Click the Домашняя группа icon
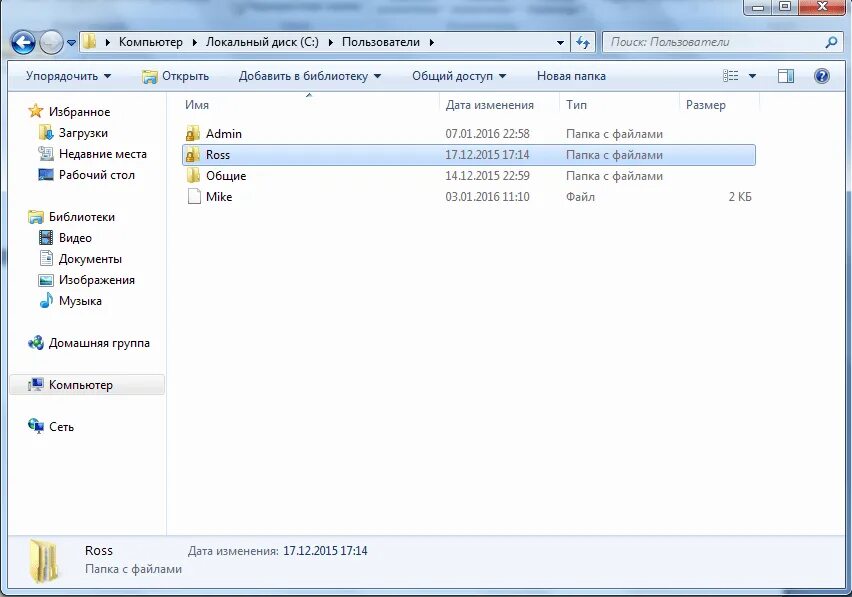The width and height of the screenshot is (852, 597). click(x=36, y=343)
